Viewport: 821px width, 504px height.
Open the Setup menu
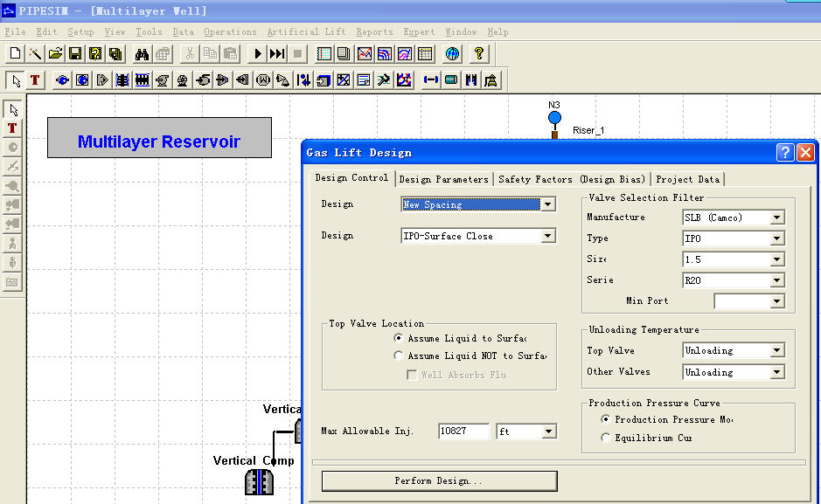[x=80, y=32]
